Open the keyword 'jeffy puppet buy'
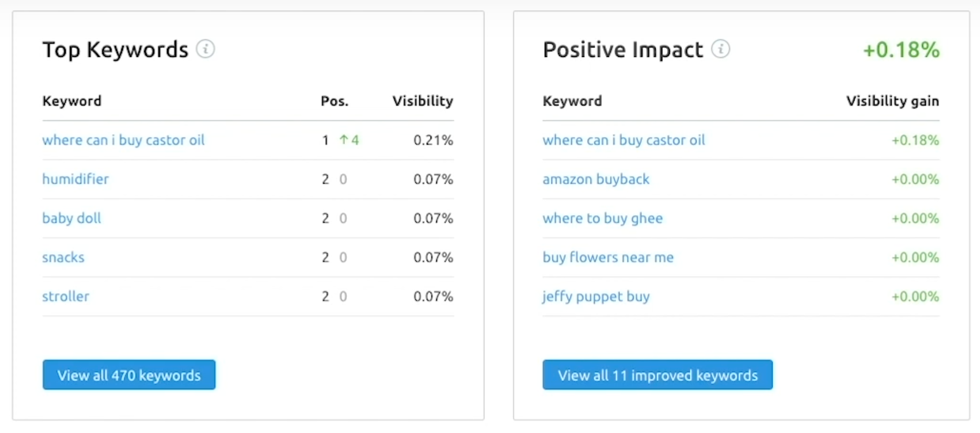 596,296
